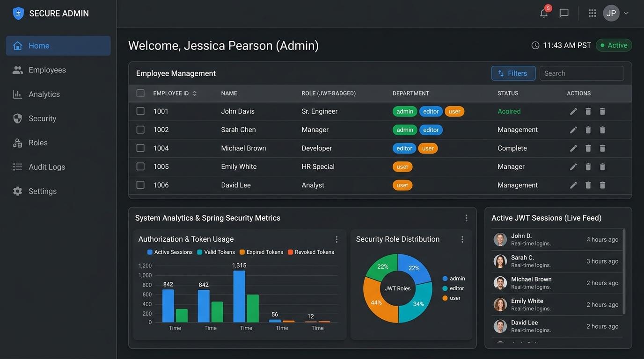Check the box for employee 1004
This screenshot has height=359, width=644.
pyautogui.click(x=140, y=148)
